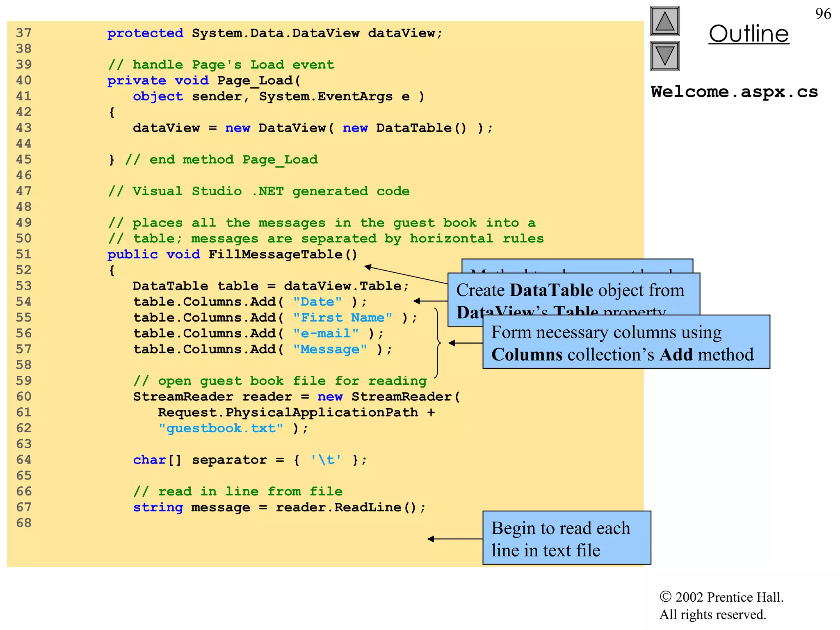Image resolution: width=840 pixels, height=630 pixels.
Task: Click the "guestbook.txt" string literal
Action: [221, 428]
